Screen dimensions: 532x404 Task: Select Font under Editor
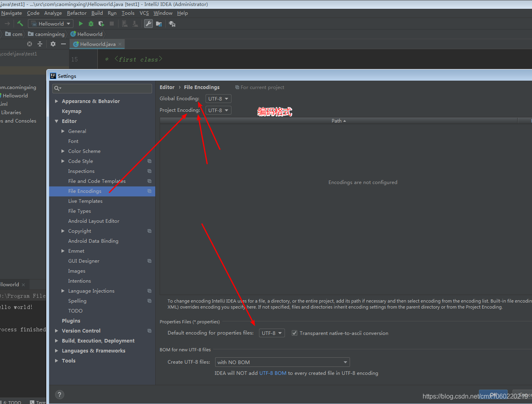pos(73,141)
